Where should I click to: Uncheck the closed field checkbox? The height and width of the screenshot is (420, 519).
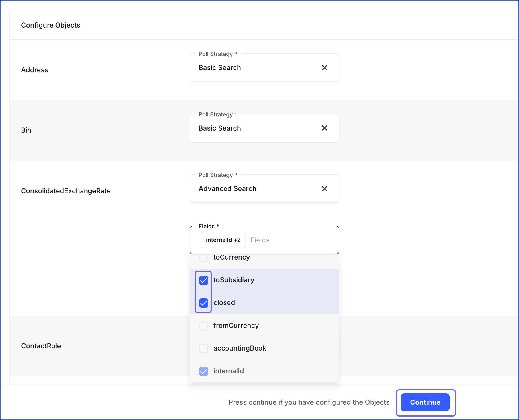tap(204, 303)
